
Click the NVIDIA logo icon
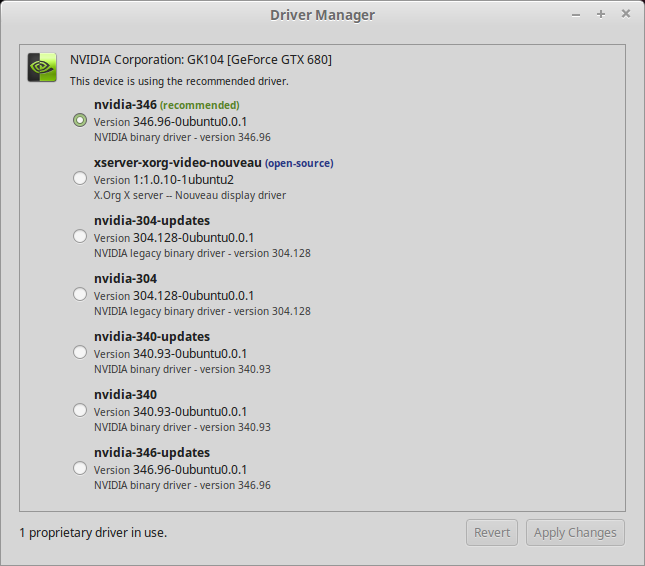tap(42, 67)
